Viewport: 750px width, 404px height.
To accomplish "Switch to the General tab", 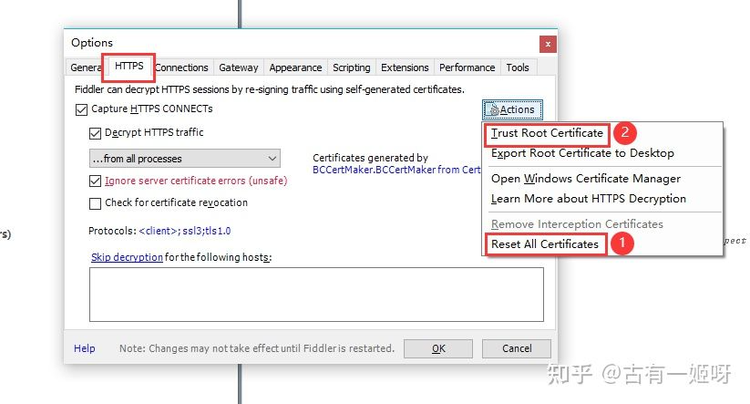I will (x=85, y=67).
